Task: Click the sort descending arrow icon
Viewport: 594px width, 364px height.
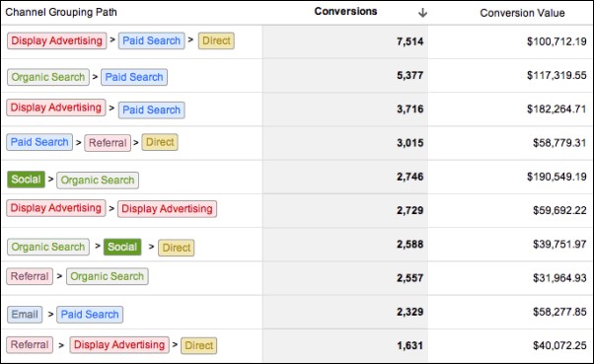Action: (422, 13)
